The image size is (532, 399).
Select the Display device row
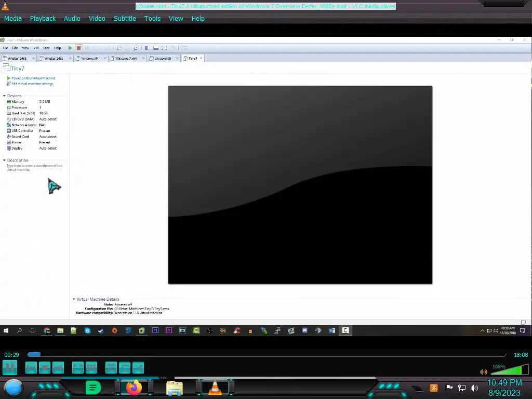[x=32, y=148]
